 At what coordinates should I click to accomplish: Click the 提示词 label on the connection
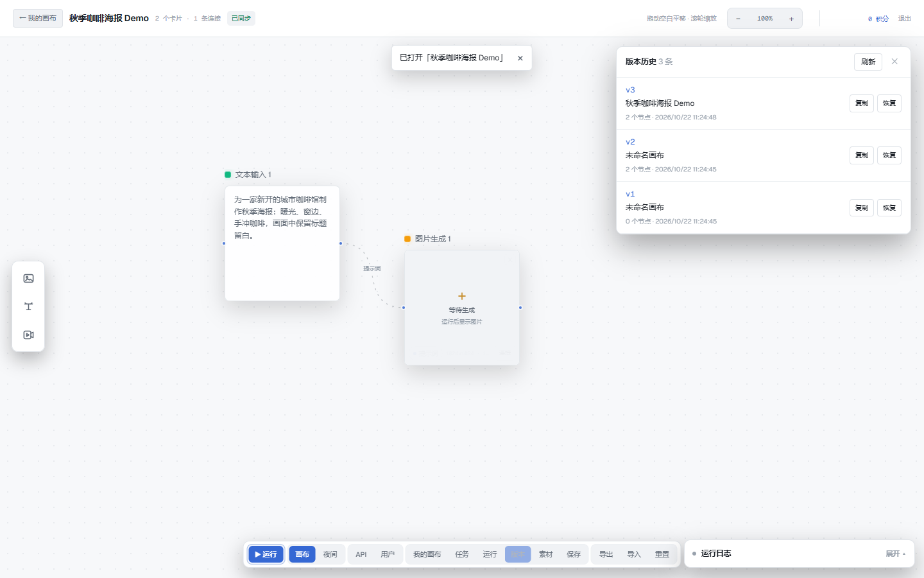pos(372,268)
